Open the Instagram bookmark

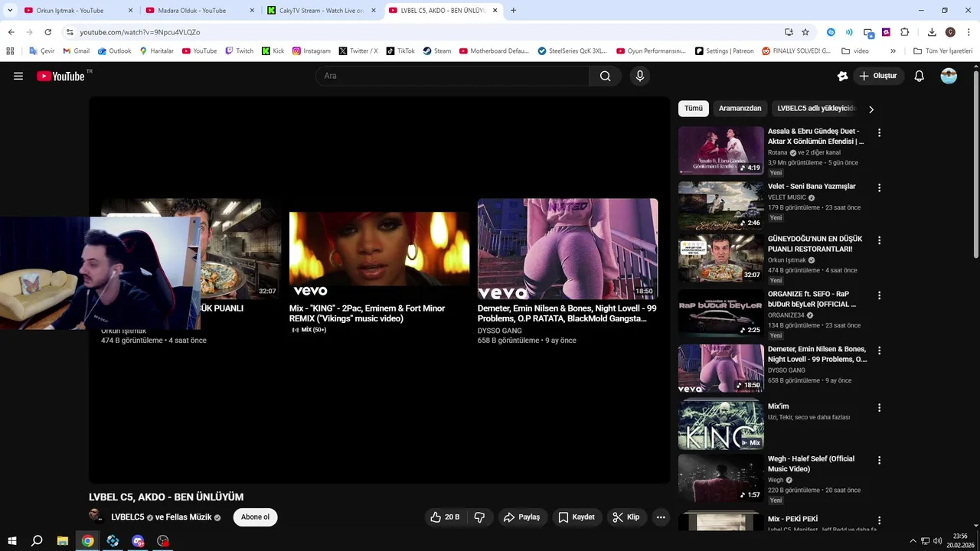312,51
